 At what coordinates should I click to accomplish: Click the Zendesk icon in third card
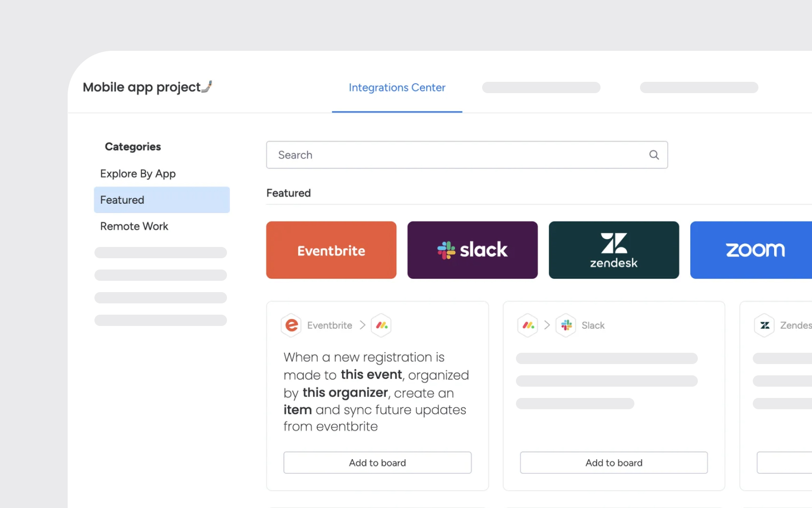click(x=765, y=325)
